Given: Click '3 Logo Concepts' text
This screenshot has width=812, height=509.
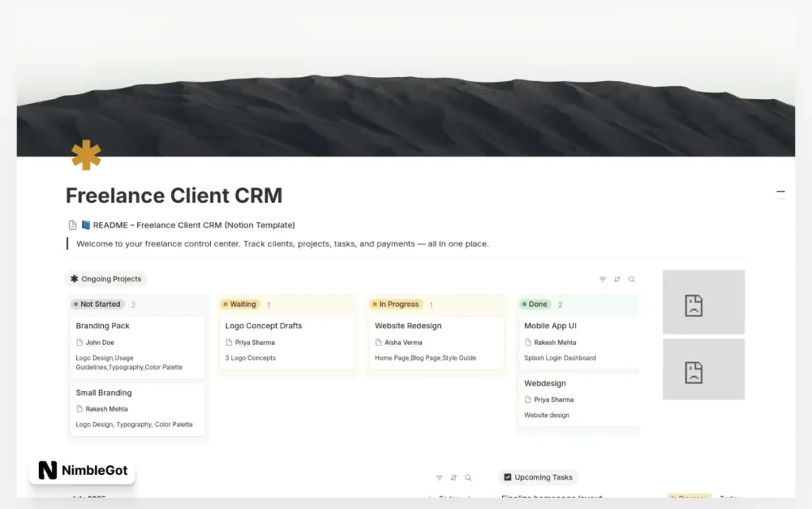Looking at the screenshot, I should (x=251, y=358).
